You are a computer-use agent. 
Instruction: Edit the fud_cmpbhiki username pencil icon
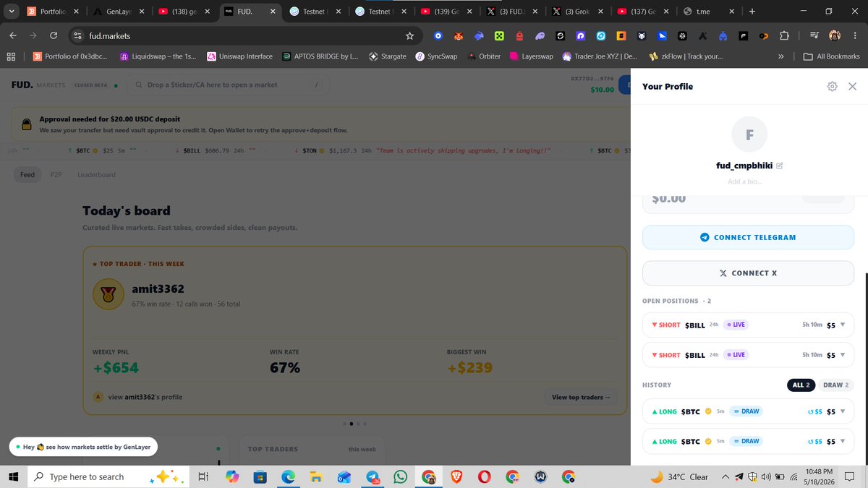[779, 166]
